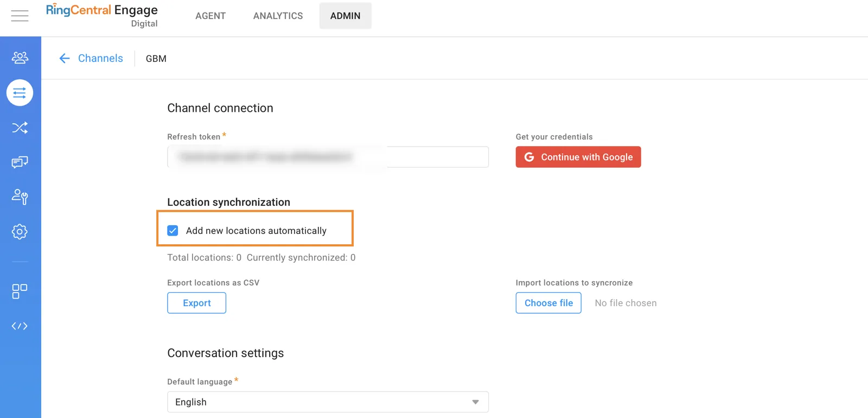Open the hamburger menu
The width and height of the screenshot is (868, 418).
click(x=20, y=16)
